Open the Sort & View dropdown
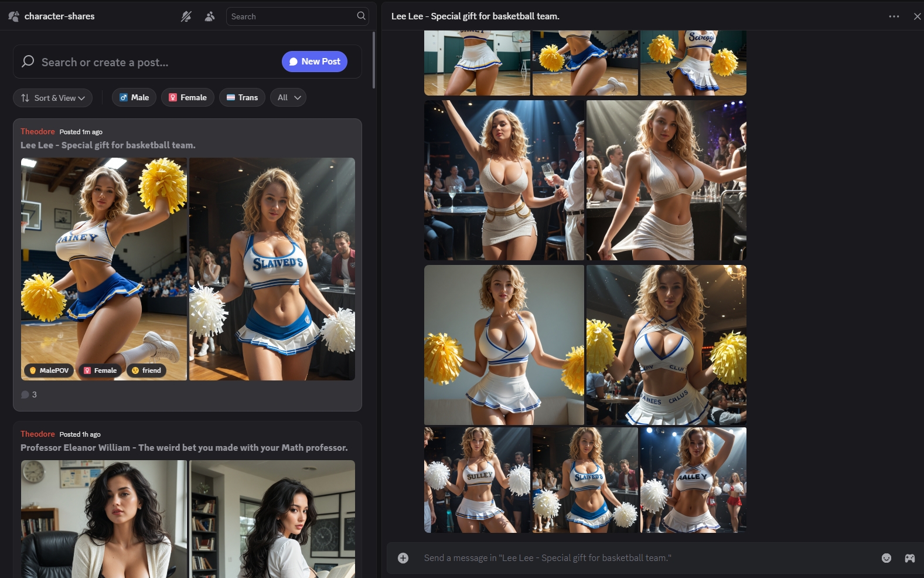This screenshot has height=578, width=924. tap(53, 98)
